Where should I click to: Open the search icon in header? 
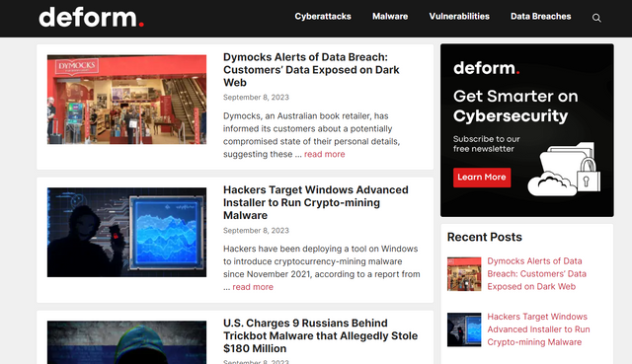[x=596, y=18]
